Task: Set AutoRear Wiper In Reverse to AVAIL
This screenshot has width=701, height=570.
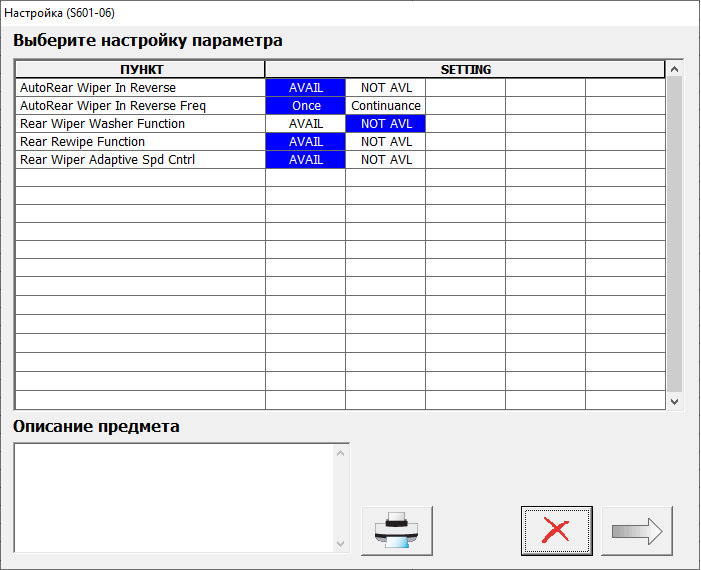Action: click(305, 88)
